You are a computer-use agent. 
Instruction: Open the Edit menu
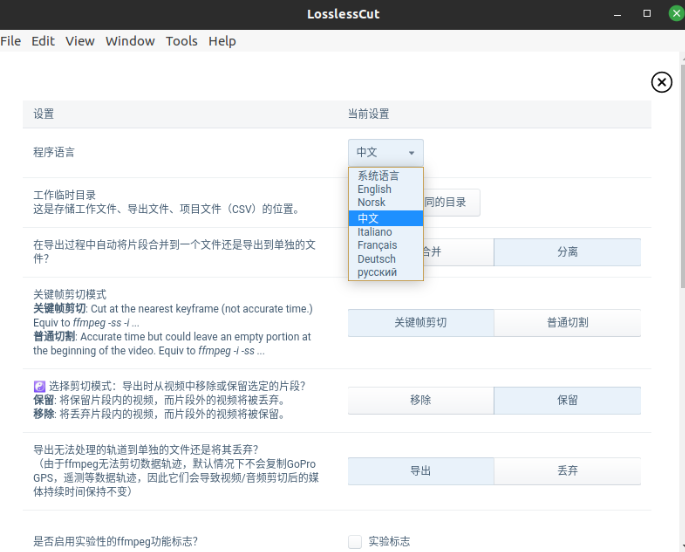(x=43, y=41)
